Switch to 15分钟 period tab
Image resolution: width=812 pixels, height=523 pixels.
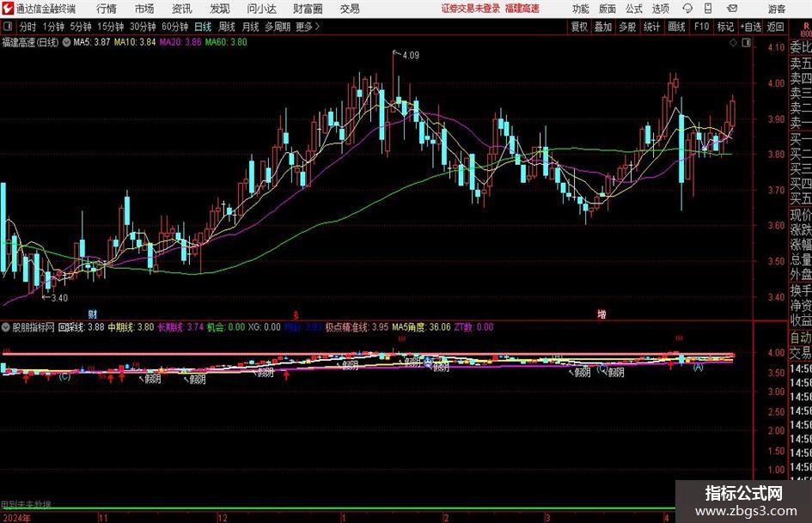(x=110, y=27)
